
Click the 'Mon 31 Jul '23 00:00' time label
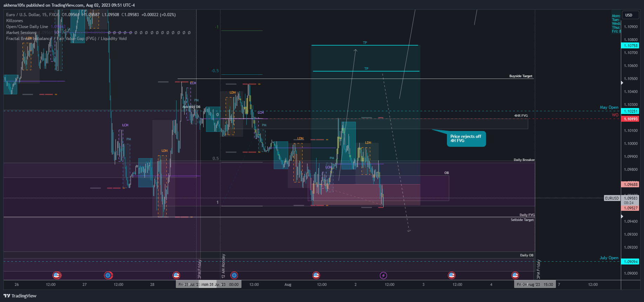pos(220,284)
